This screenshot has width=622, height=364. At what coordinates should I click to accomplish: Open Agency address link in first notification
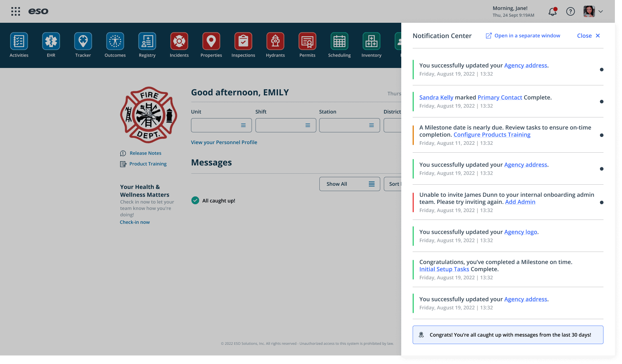pos(526,65)
